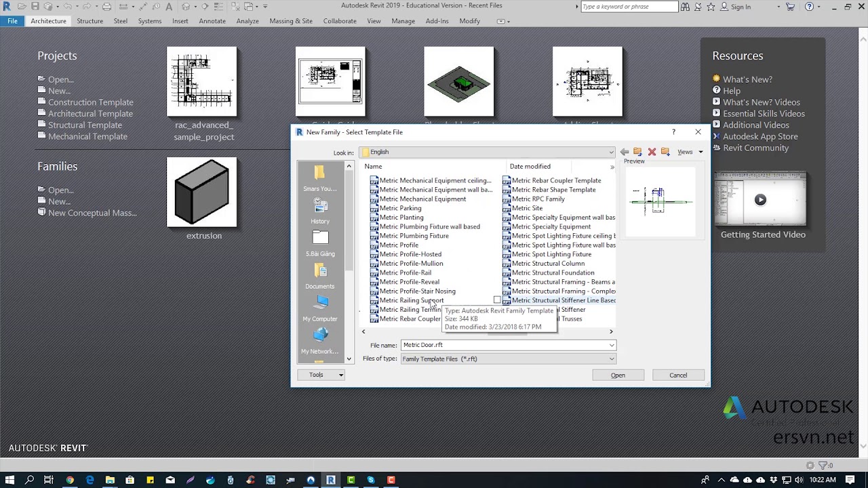Open the extrusion family thumbnail
The image size is (868, 488).
coord(202,192)
